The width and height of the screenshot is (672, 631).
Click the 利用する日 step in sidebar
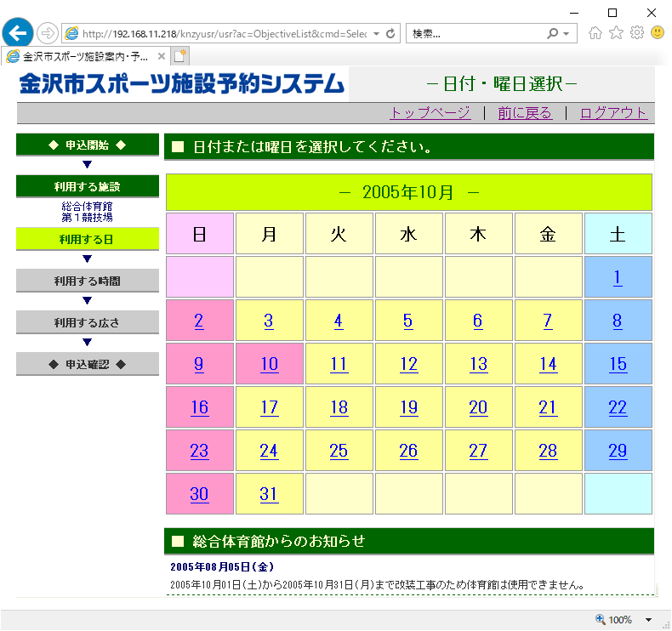tap(88, 239)
